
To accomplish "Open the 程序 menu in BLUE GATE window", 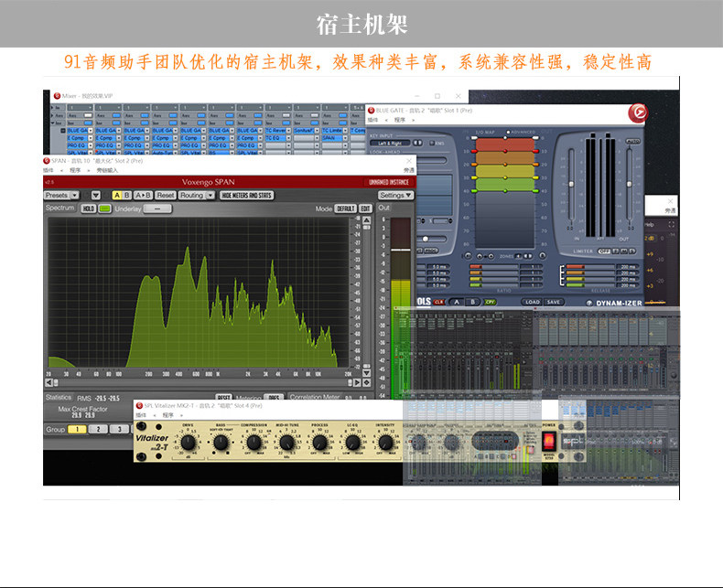I will point(399,121).
